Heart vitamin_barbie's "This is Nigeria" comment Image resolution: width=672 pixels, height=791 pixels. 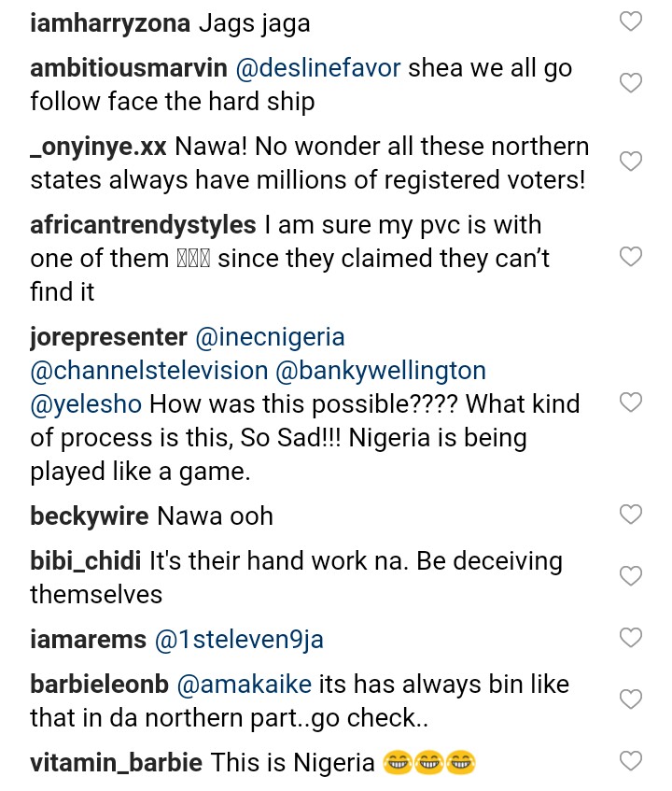click(x=632, y=761)
